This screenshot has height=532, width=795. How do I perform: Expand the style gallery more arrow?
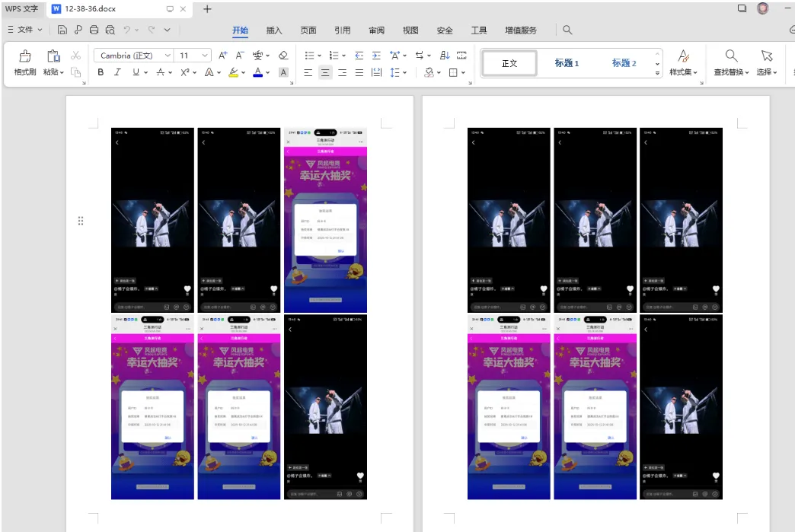657,73
